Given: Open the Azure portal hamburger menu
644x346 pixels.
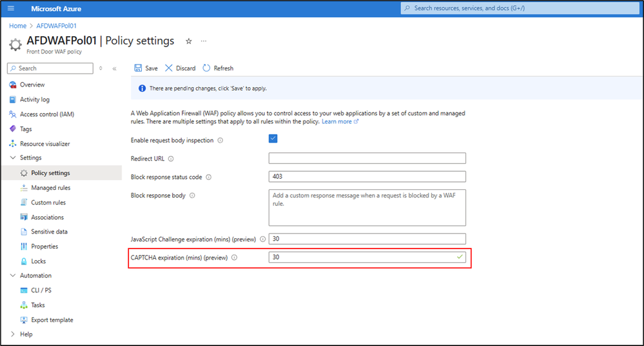Looking at the screenshot, I should tap(10, 8).
